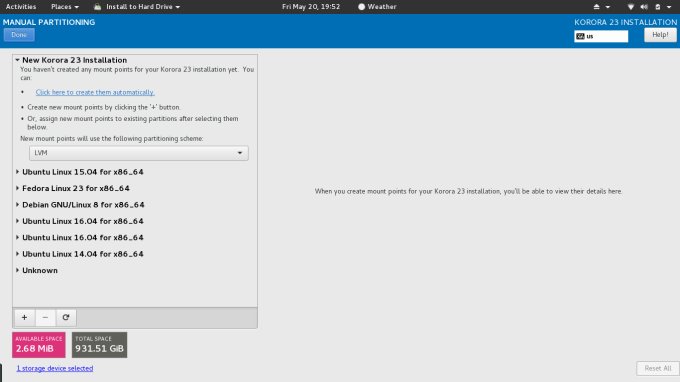Click the Available Space 2.68 MiB box
680x382 pixels.
(x=39, y=345)
